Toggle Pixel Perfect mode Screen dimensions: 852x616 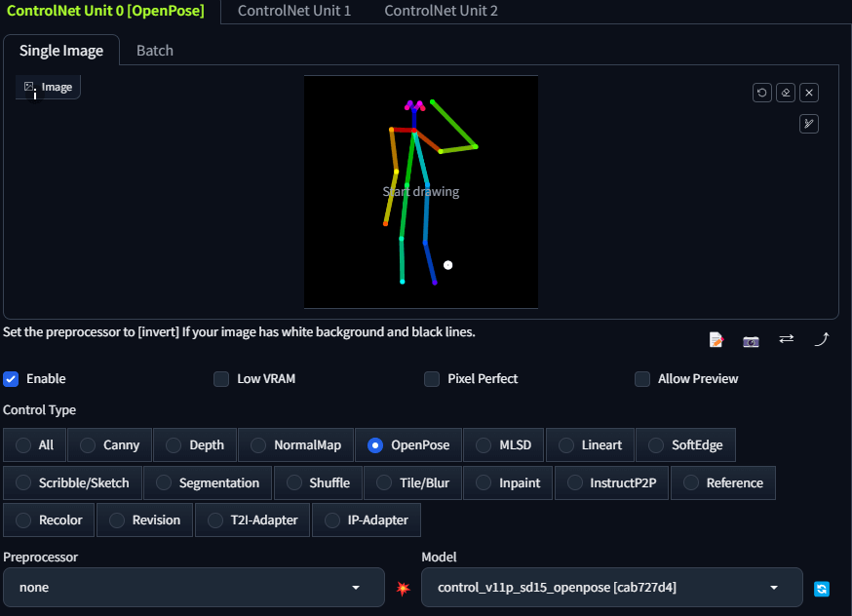coord(432,379)
